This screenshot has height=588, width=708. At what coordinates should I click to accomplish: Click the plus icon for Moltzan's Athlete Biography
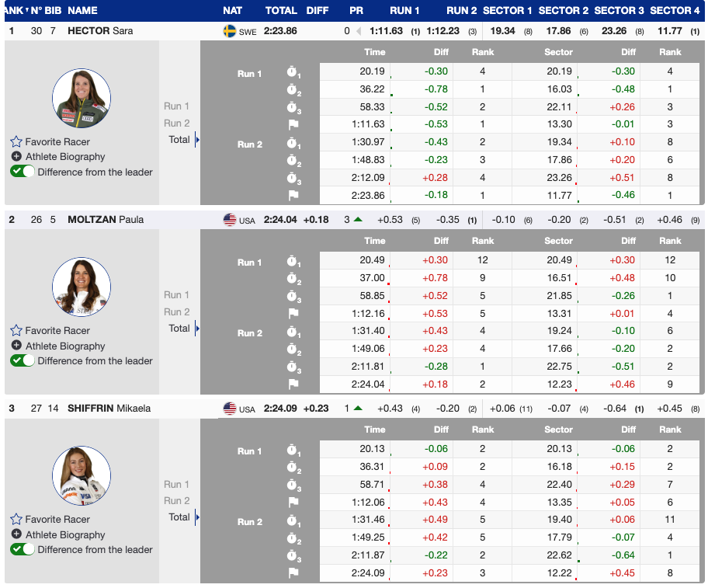[x=16, y=346]
